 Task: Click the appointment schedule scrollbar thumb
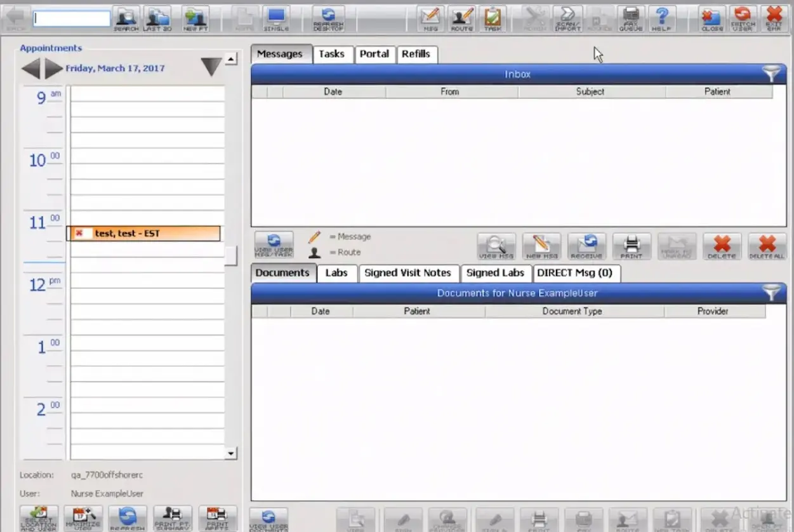coord(231,255)
